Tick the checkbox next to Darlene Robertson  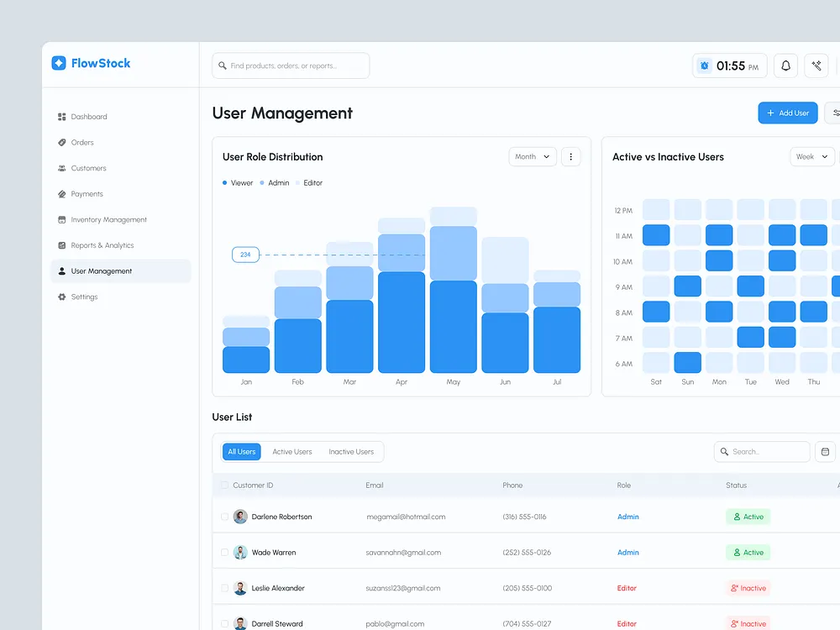coord(223,517)
